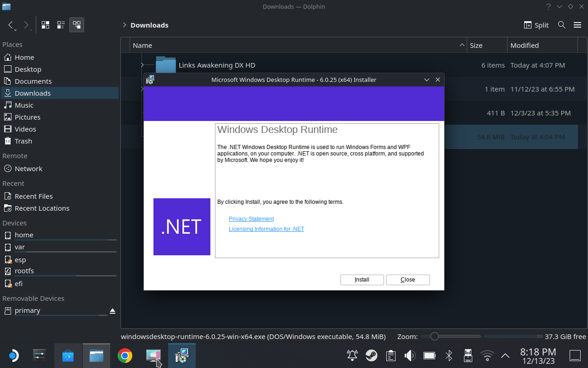588x368 pixels.
Task: Sort files by Name column
Action: (299, 45)
